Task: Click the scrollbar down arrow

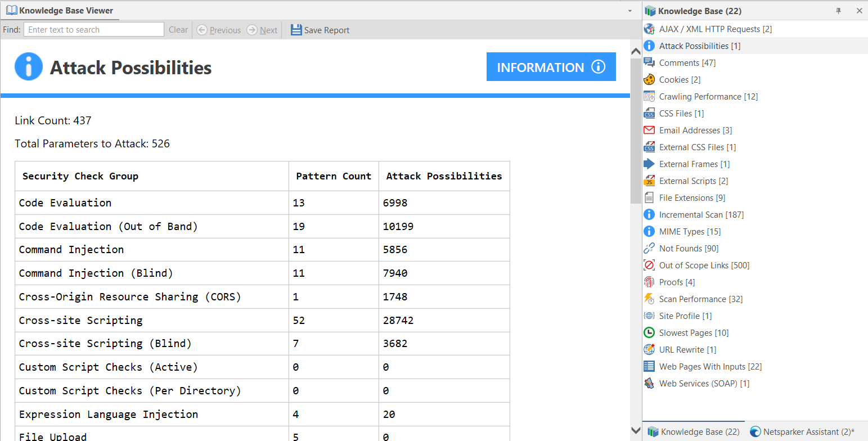Action: point(635,430)
